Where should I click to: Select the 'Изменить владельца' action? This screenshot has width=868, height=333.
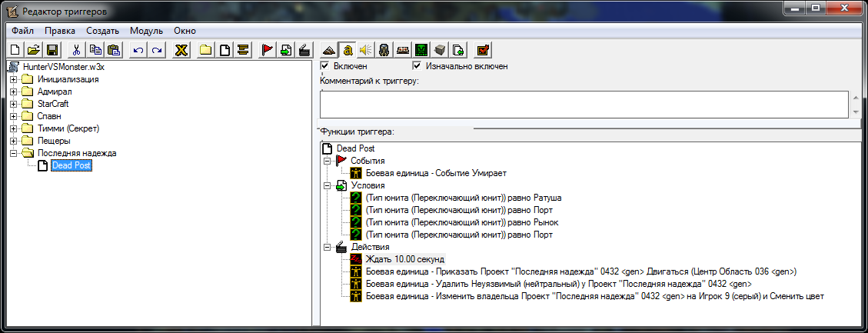pyautogui.click(x=595, y=296)
